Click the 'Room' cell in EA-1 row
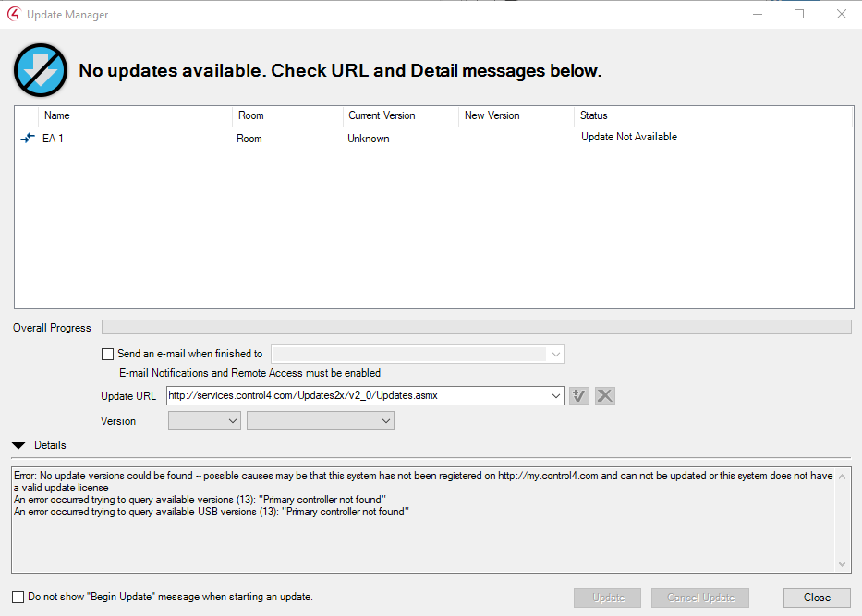The height and width of the screenshot is (616, 862). pyautogui.click(x=249, y=139)
